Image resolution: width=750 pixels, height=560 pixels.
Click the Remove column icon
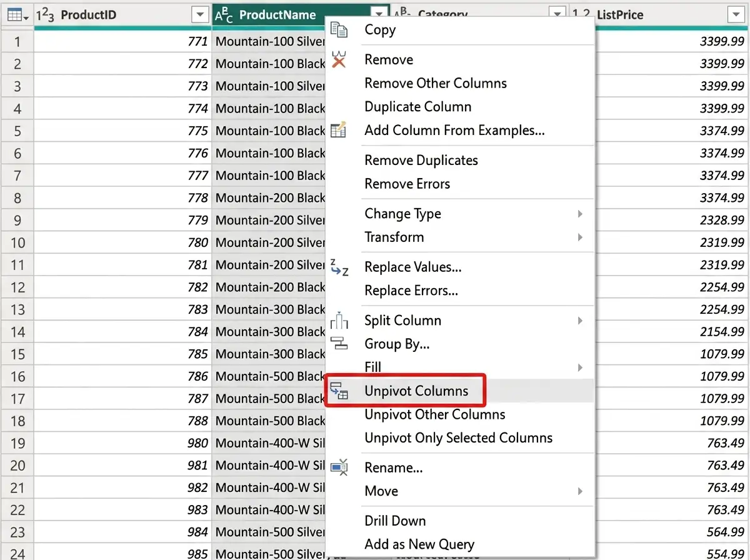click(x=339, y=59)
